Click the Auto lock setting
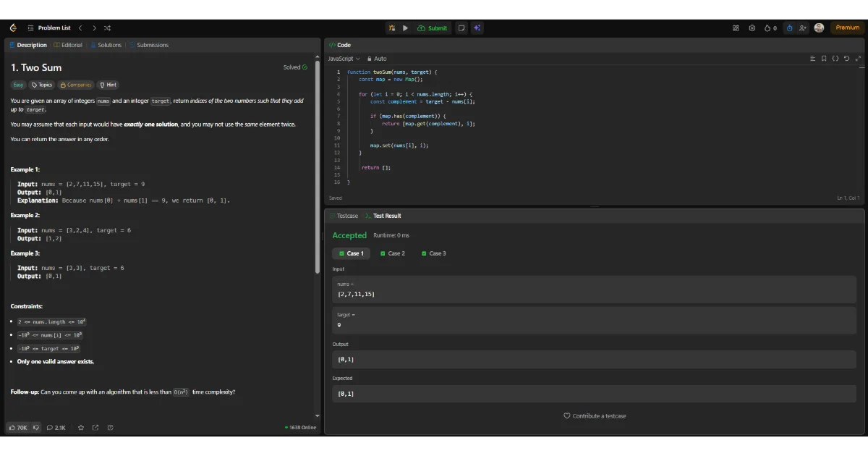This screenshot has width=868, height=456. pyautogui.click(x=377, y=59)
